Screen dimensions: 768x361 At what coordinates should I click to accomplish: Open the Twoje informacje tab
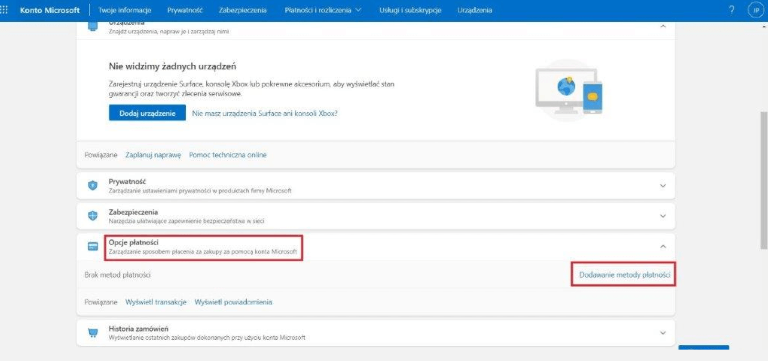tap(125, 10)
